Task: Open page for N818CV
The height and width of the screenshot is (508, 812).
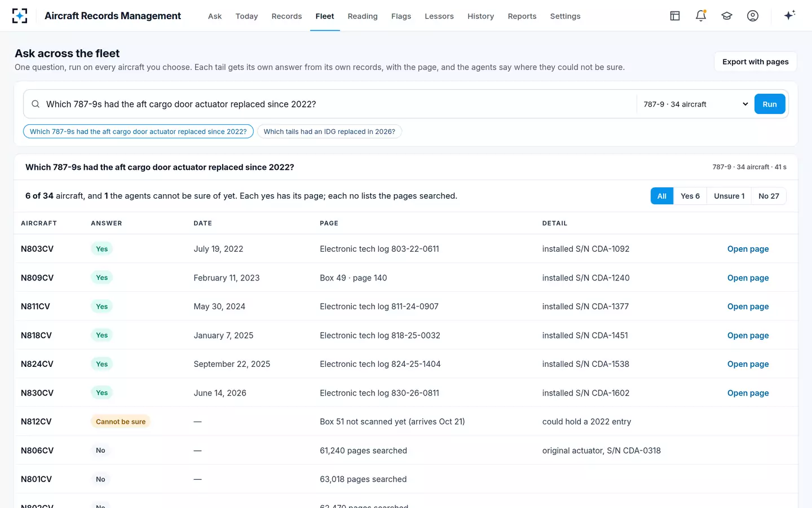Action: click(748, 335)
